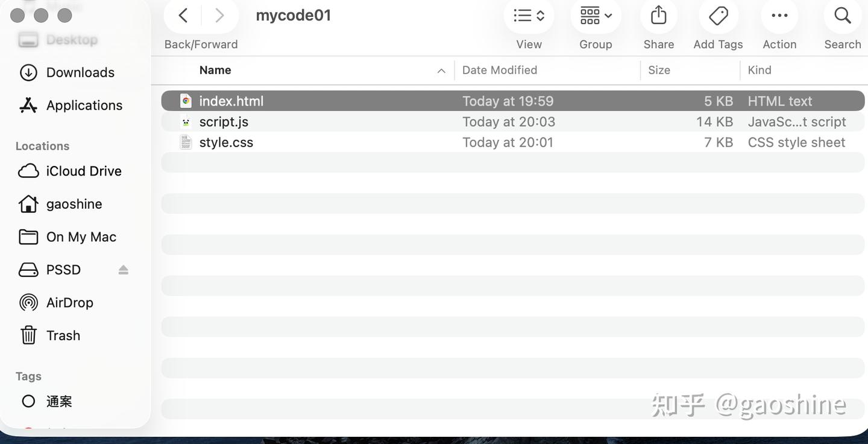Open iCloud Drive location
This screenshot has height=444, width=868.
(84, 171)
